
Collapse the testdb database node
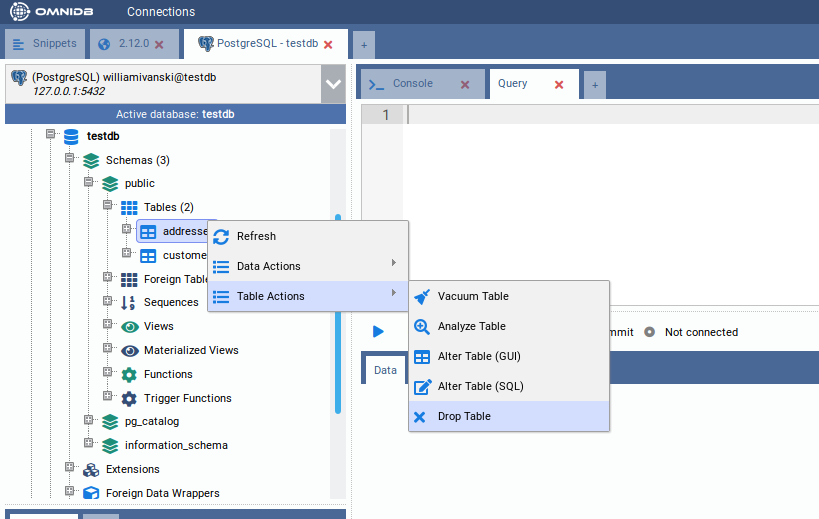click(50, 134)
